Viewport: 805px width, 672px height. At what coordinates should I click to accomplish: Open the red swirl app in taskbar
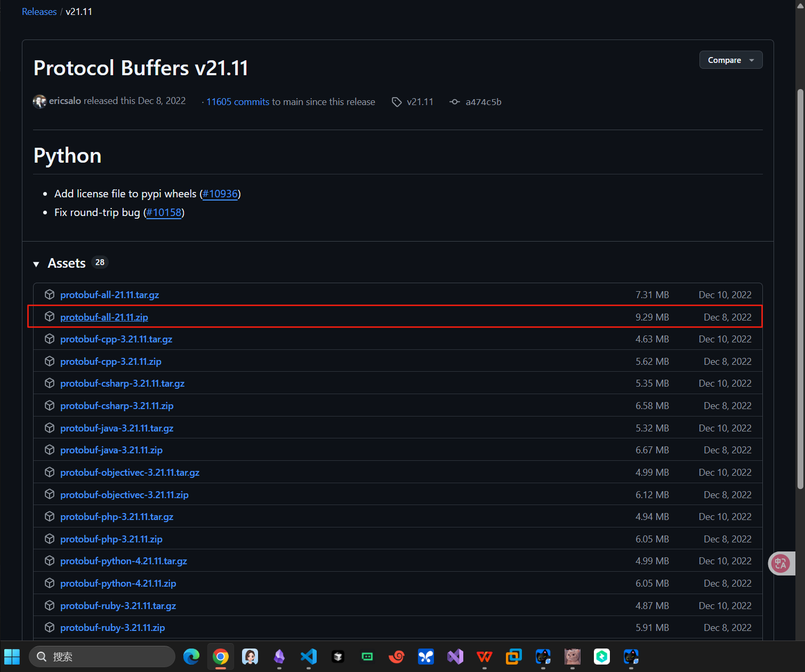397,657
